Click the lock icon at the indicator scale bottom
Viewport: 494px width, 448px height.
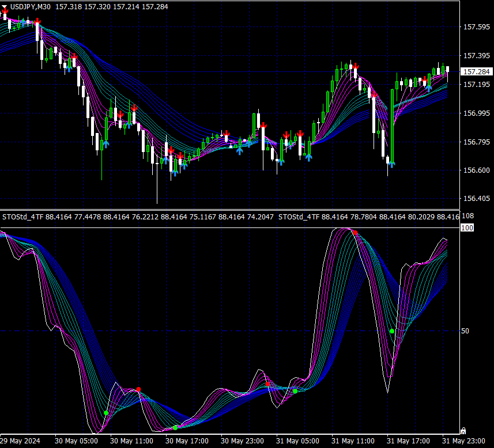(x=463, y=431)
